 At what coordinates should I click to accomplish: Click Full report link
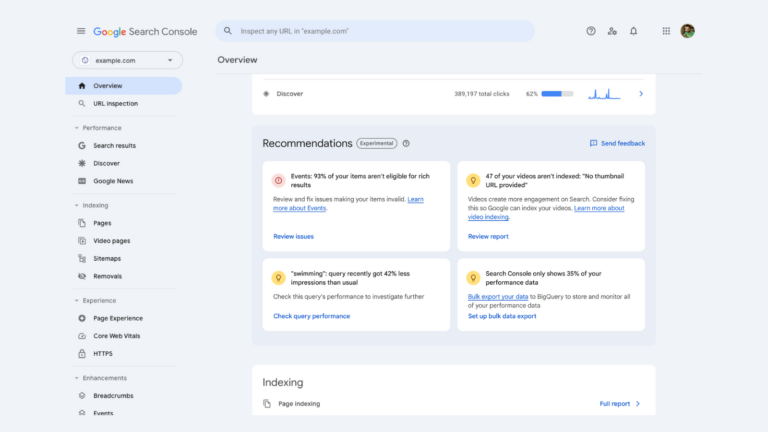[x=615, y=404]
